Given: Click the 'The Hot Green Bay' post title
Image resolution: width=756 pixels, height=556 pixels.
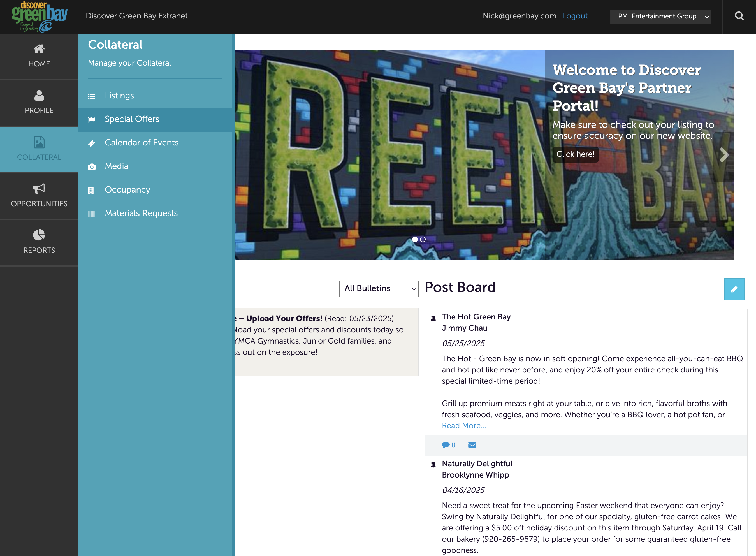Looking at the screenshot, I should pos(476,317).
